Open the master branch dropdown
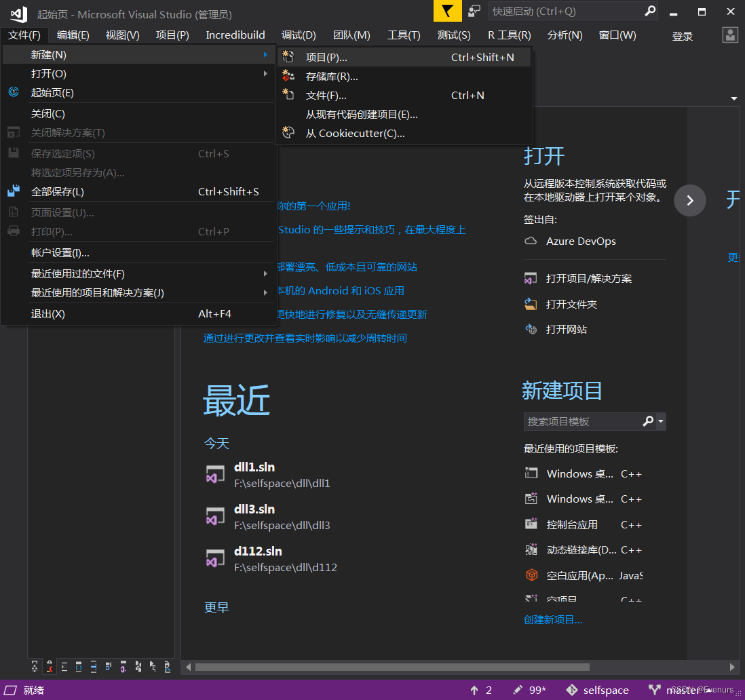This screenshot has height=700, width=745. [x=680, y=690]
